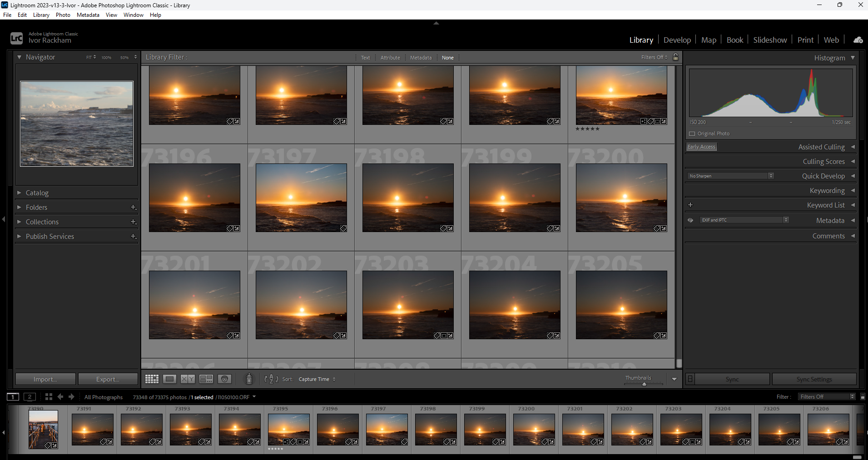
Task: Open Compare view
Action: click(x=188, y=379)
